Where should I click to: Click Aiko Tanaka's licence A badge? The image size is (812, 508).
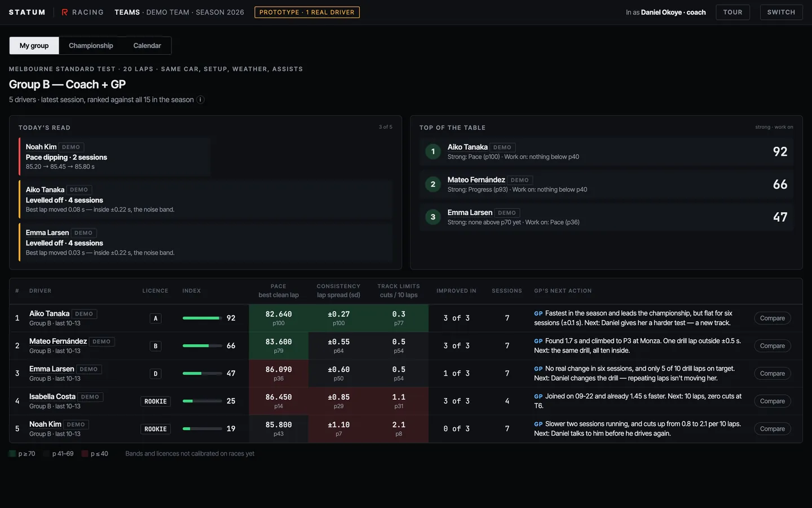156,318
